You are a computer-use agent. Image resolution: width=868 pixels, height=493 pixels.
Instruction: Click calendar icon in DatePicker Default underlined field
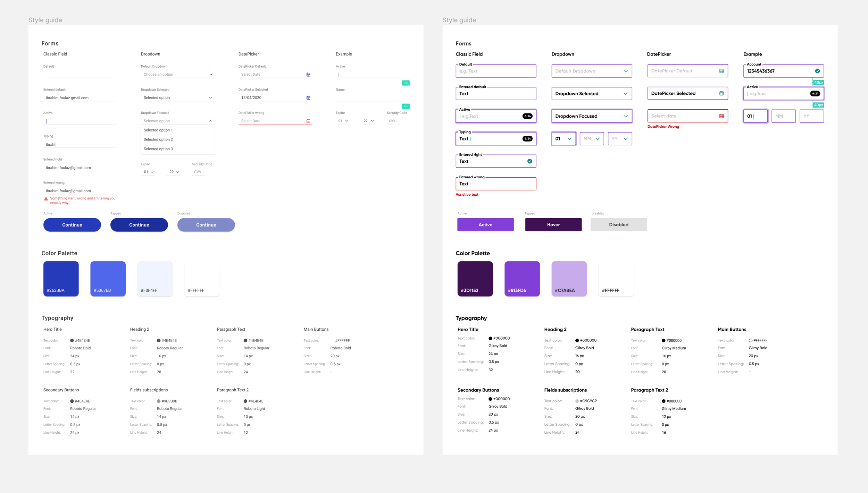(x=308, y=75)
